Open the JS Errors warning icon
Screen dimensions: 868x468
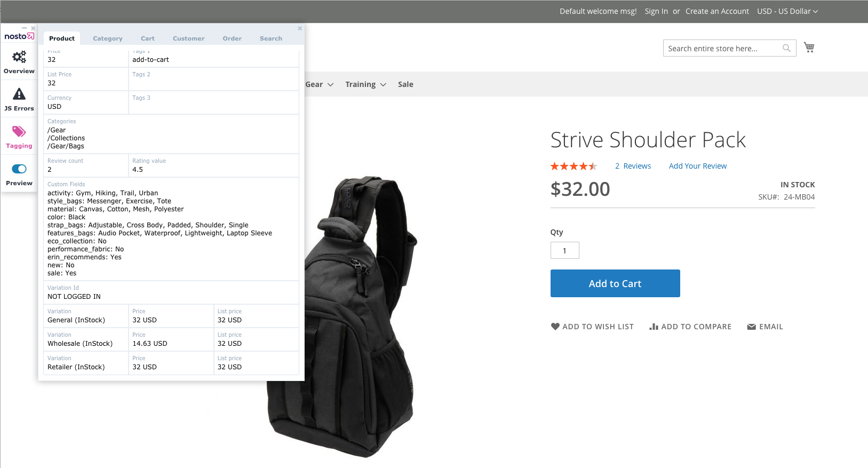pyautogui.click(x=19, y=94)
